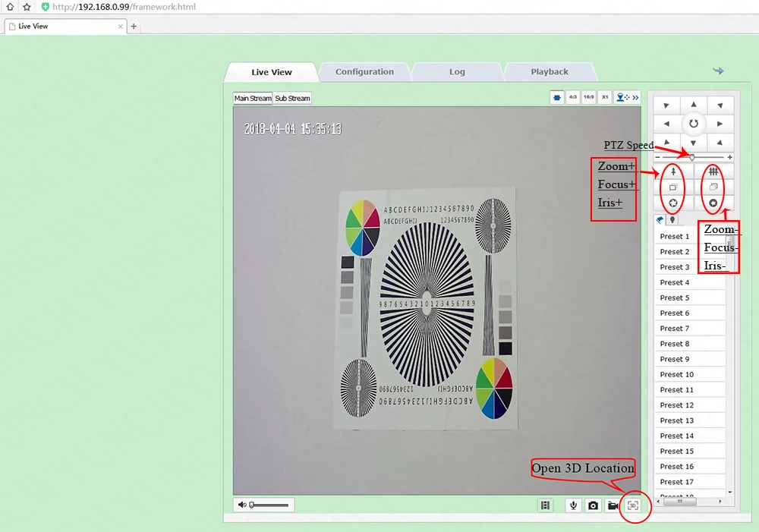Select Preset 16 in list
Viewport: 759px width, 532px height.
pos(690,466)
